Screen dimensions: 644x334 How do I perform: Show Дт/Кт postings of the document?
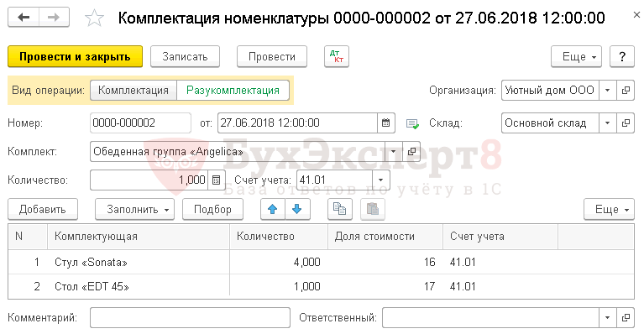pos(337,56)
